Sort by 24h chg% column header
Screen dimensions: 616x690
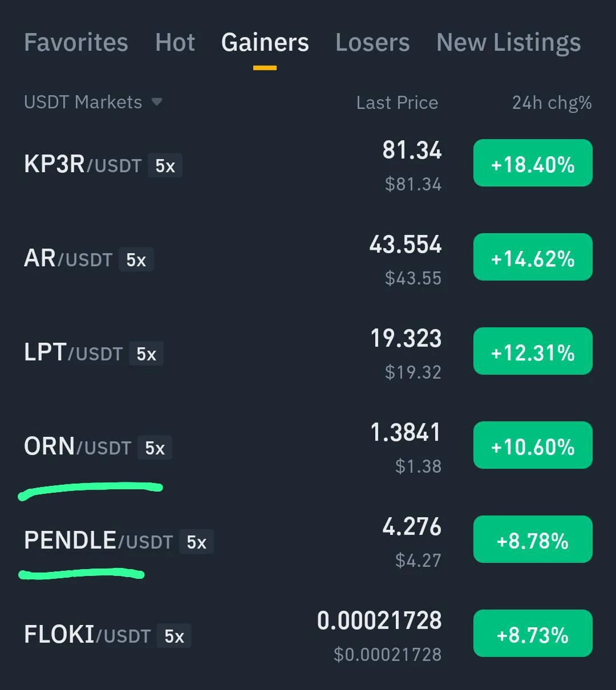click(x=552, y=103)
